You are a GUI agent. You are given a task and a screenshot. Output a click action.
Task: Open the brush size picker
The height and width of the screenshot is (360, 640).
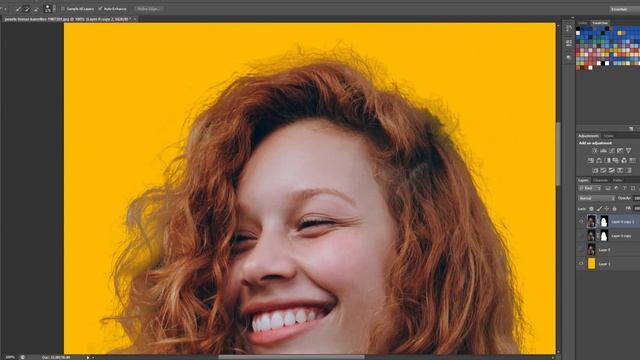pyautogui.click(x=48, y=9)
